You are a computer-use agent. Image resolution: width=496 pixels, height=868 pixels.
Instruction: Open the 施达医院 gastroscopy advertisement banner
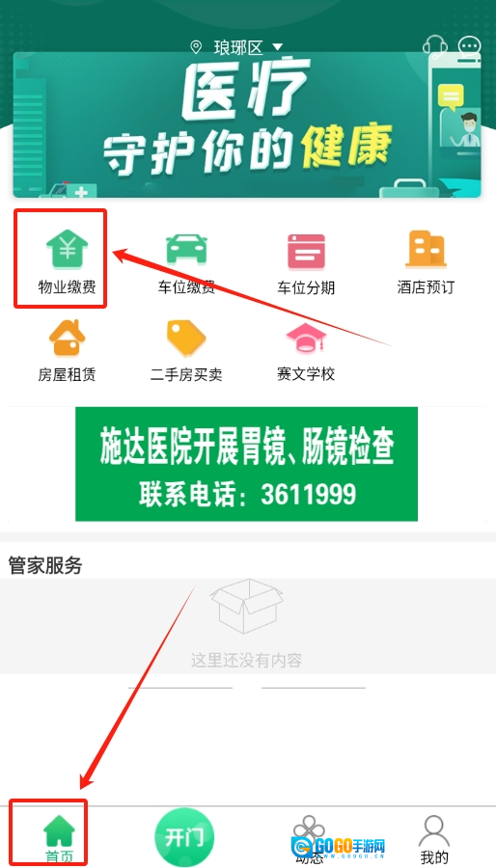point(246,464)
